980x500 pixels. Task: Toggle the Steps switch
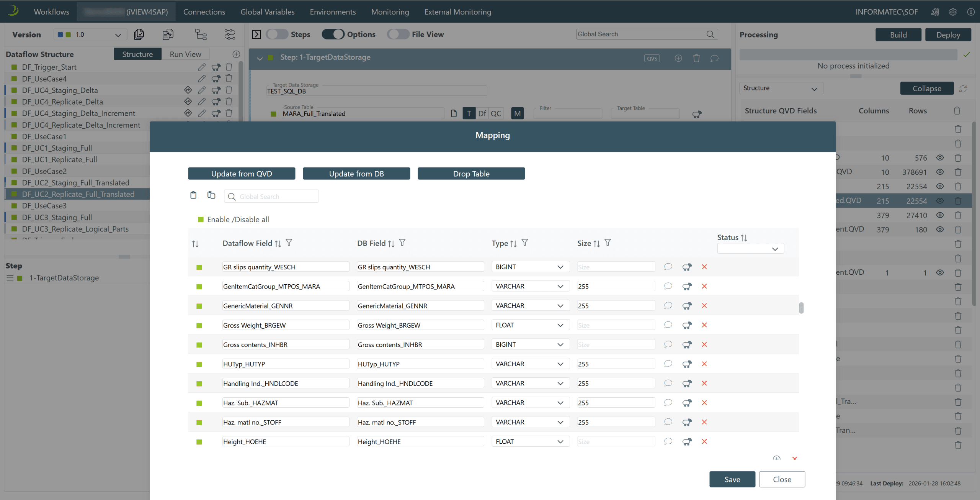(x=277, y=34)
